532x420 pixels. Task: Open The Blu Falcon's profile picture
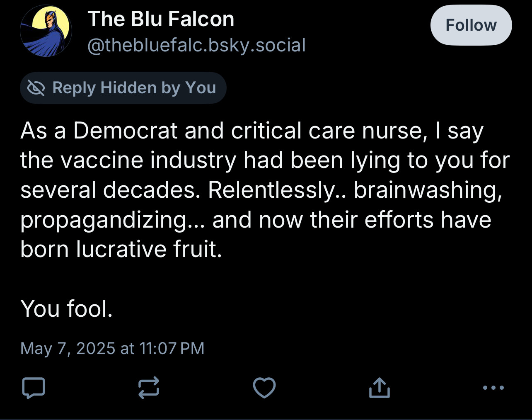(x=46, y=31)
